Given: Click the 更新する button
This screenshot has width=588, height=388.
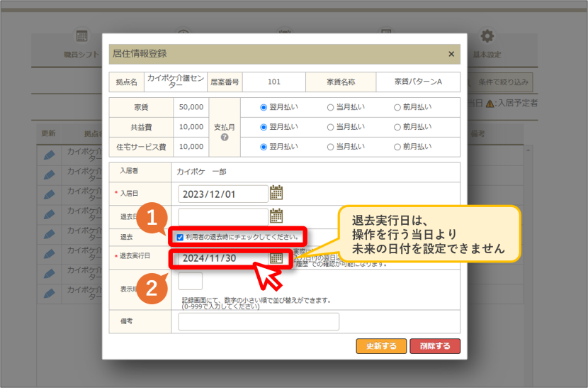Looking at the screenshot, I should pos(381,346).
